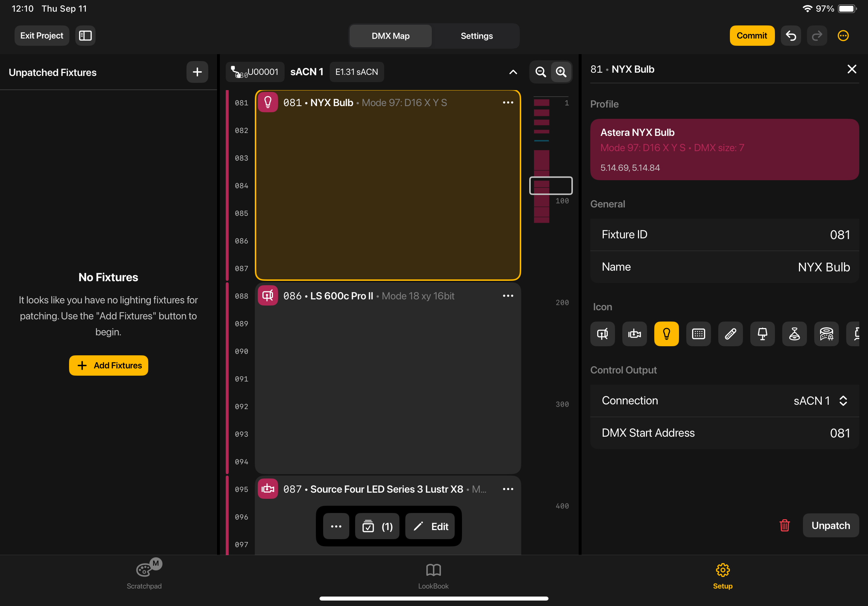The image size is (868, 606).
Task: Click the Unpatch button
Action: (831, 526)
